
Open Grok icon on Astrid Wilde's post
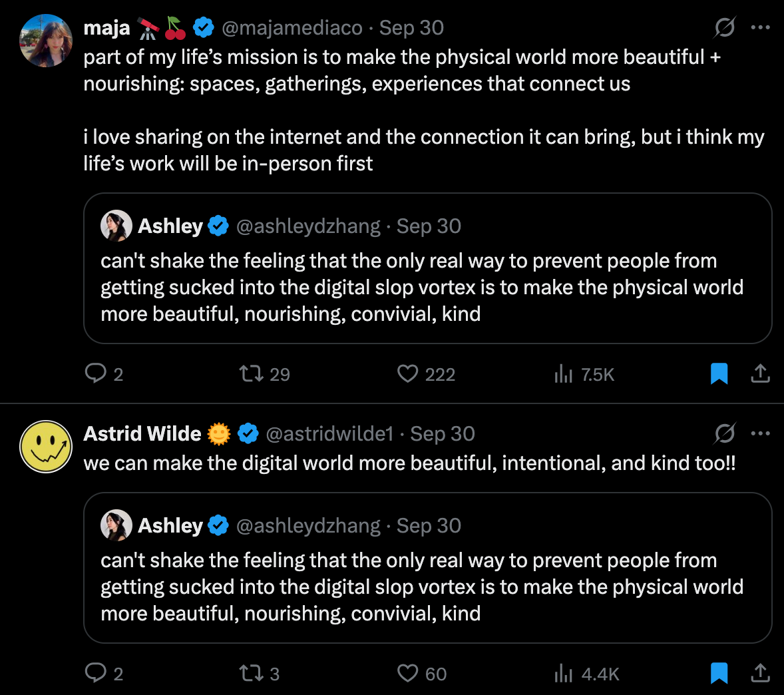[725, 433]
